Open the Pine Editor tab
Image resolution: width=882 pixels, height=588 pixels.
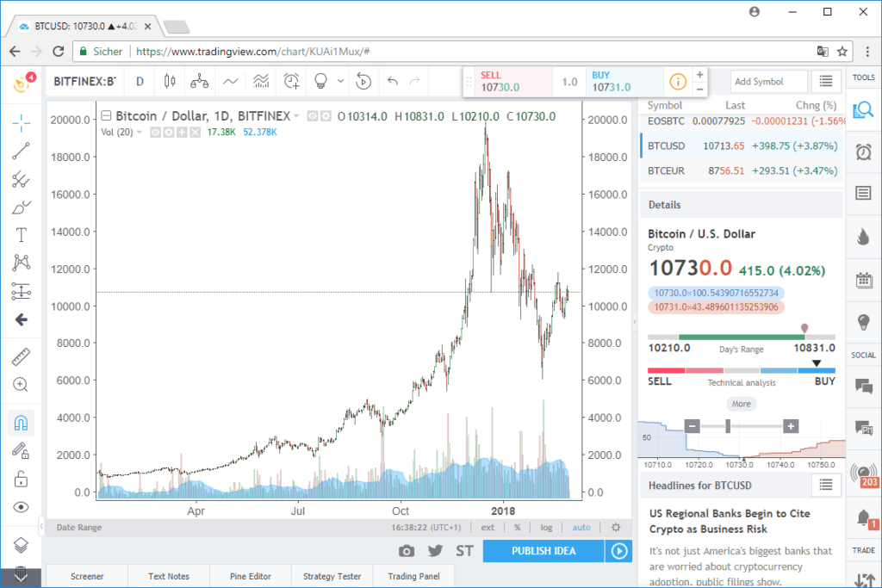pos(251,576)
